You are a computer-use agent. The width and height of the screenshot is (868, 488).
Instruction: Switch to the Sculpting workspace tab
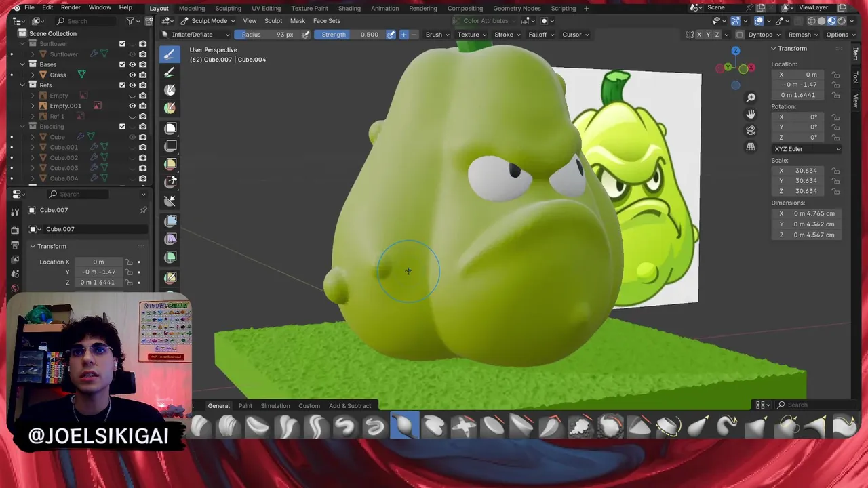(228, 8)
